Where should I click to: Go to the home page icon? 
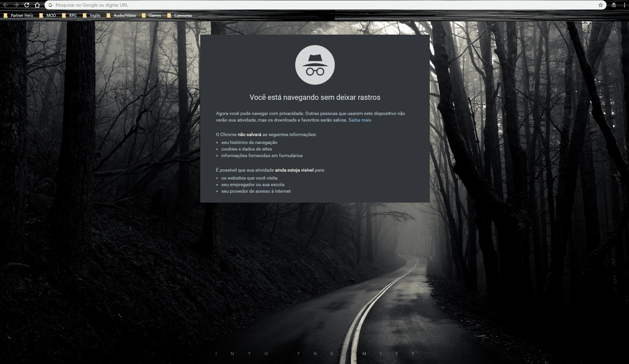pyautogui.click(x=37, y=5)
